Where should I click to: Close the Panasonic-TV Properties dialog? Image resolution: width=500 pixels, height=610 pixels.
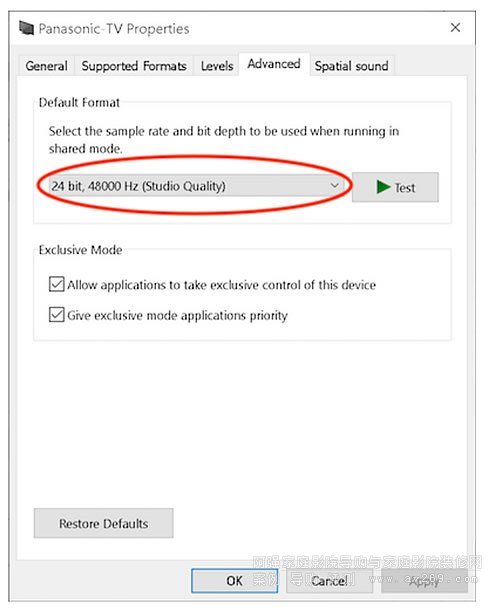pos(455,28)
